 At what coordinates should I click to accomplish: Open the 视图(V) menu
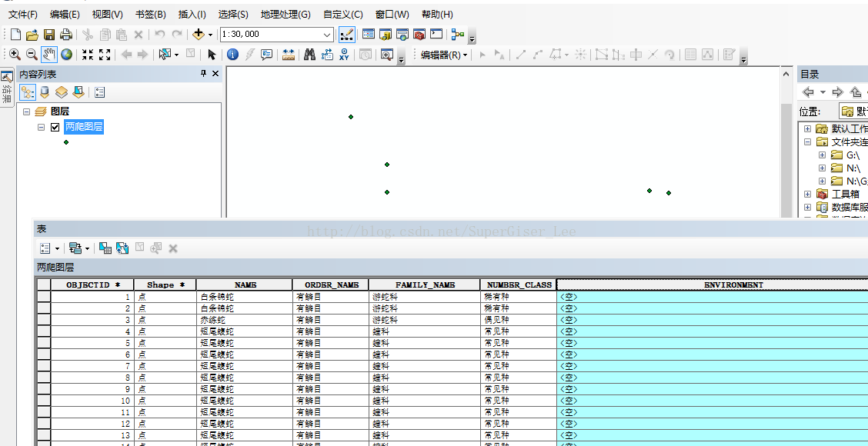(x=108, y=15)
